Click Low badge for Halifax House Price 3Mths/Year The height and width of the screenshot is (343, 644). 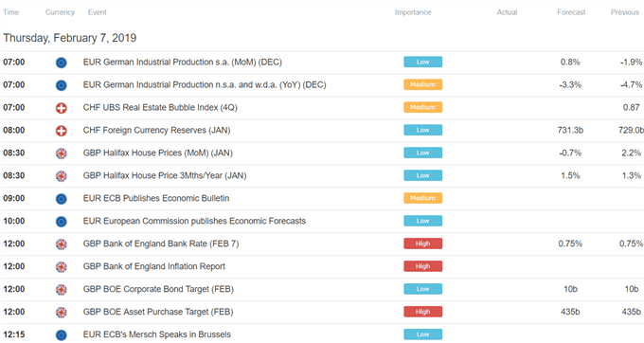pos(423,175)
